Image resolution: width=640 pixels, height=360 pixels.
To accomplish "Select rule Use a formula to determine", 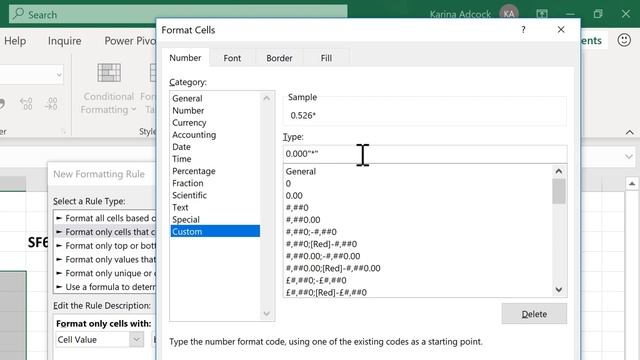I will click(x=105, y=287).
